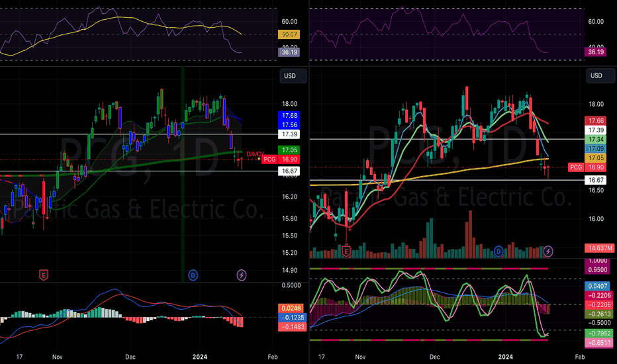
Task: Click the 16.00 price tick on right chart
Action: click(596, 219)
